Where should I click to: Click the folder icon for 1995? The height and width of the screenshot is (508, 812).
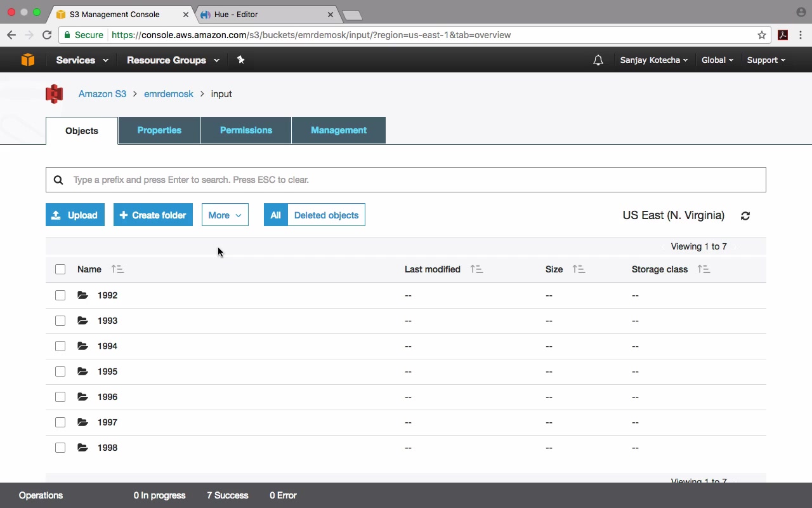pos(82,371)
